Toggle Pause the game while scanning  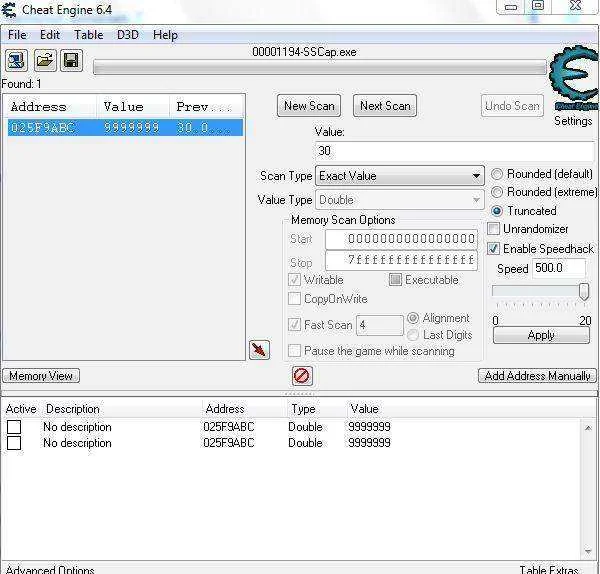point(294,351)
